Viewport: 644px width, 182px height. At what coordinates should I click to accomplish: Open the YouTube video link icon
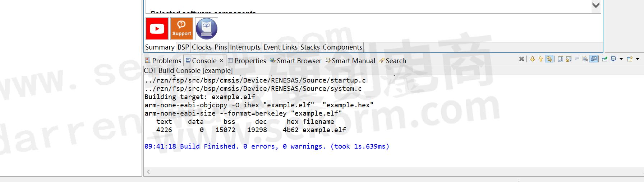(157, 29)
